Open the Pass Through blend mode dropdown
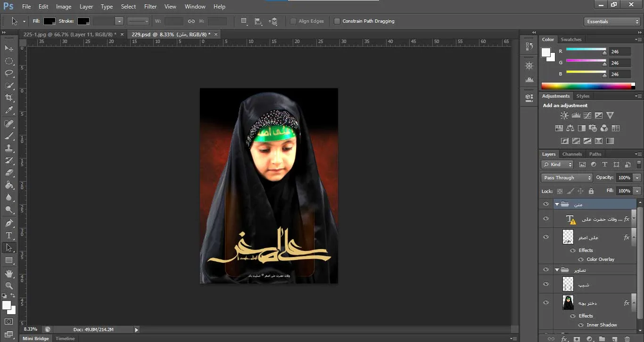 pyautogui.click(x=567, y=178)
